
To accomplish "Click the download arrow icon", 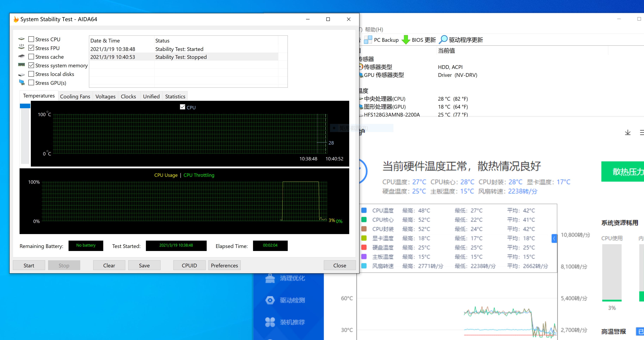I will [x=627, y=133].
